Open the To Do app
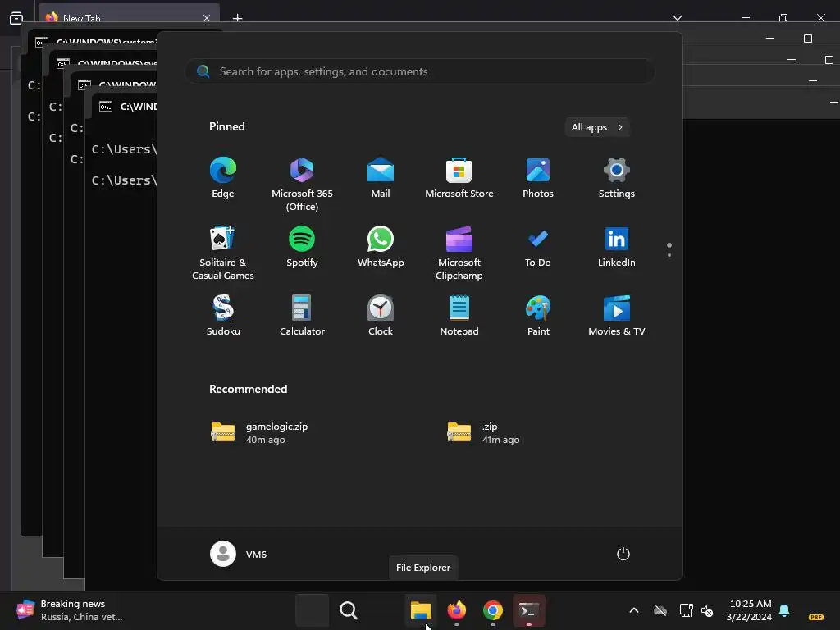840x630 pixels. [538, 248]
